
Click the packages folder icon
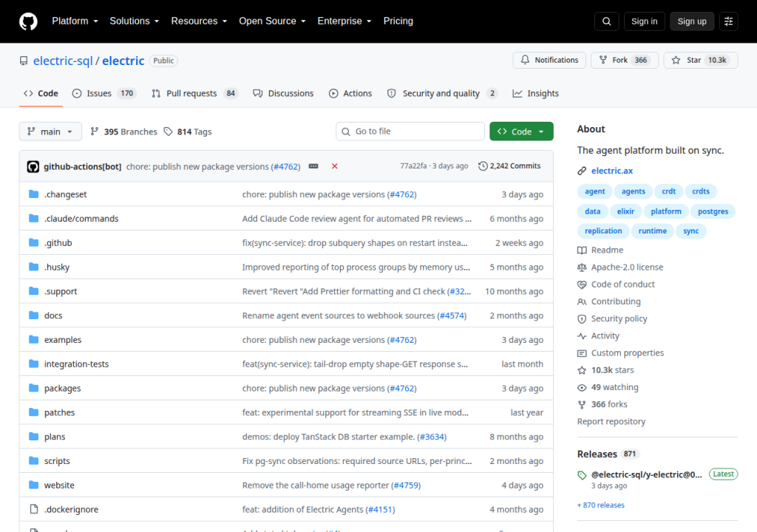(x=33, y=388)
